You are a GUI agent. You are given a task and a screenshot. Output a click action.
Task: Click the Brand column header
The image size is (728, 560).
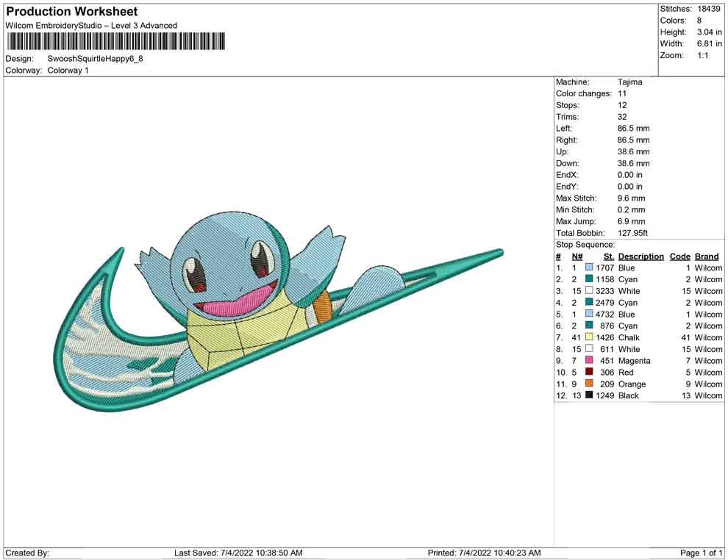pos(707,256)
